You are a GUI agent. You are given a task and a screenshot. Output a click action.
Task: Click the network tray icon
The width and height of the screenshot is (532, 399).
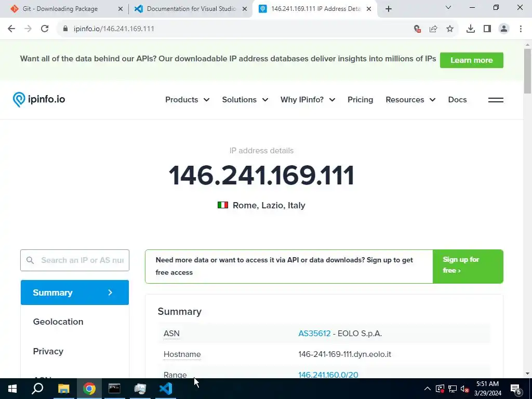pos(453,389)
